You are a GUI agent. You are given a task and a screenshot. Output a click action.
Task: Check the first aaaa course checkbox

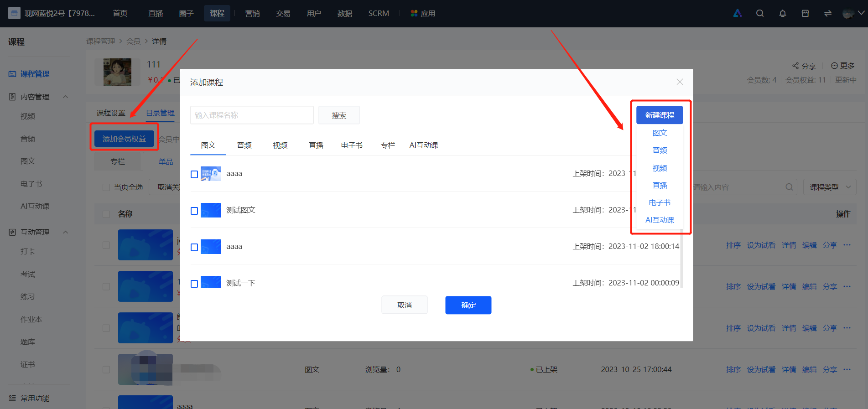pyautogui.click(x=194, y=174)
